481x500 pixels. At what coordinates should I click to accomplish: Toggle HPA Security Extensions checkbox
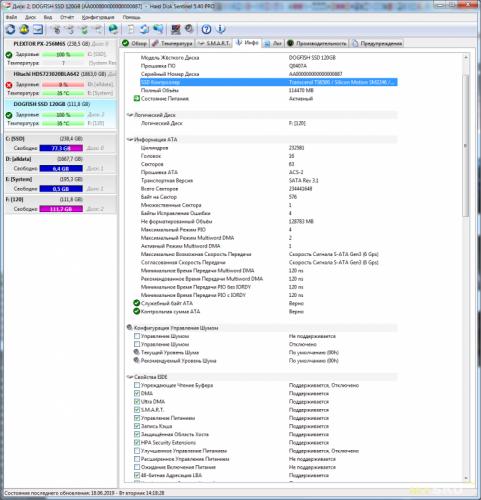point(137,442)
